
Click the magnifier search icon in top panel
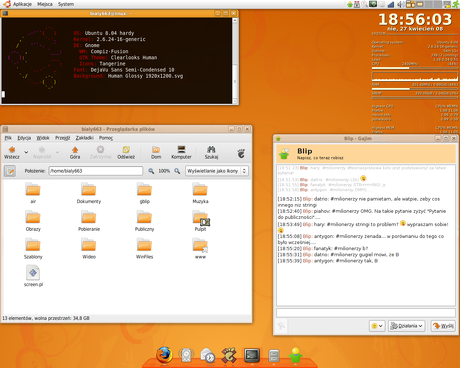pos(365,4)
